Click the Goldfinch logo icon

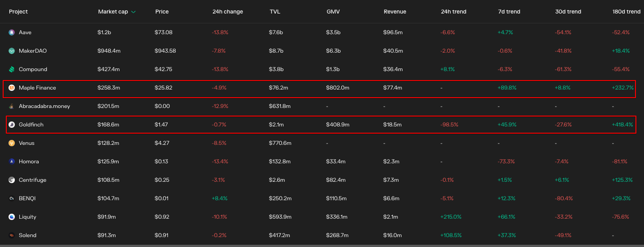click(x=12, y=125)
